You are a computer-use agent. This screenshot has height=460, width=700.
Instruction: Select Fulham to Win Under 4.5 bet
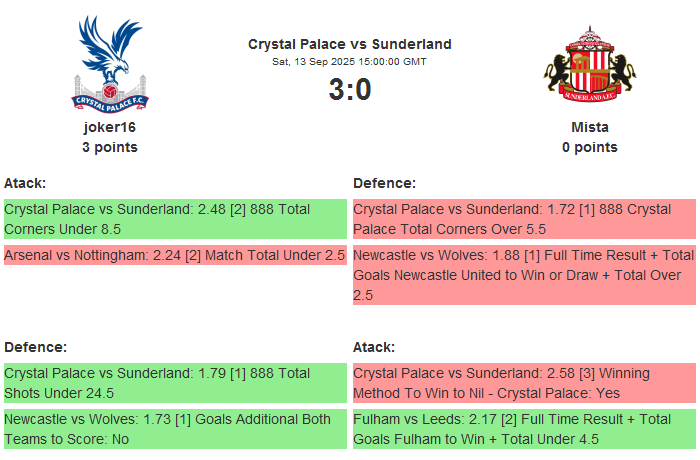524,429
